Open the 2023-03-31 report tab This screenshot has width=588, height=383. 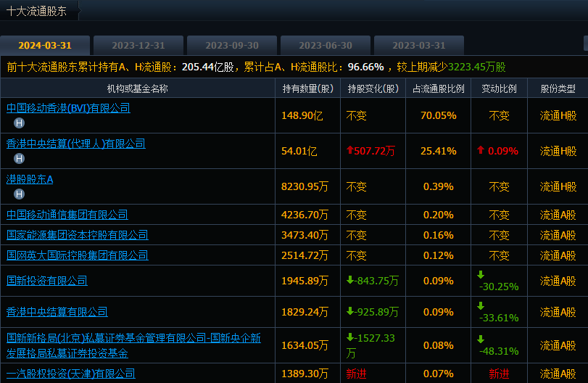419,46
